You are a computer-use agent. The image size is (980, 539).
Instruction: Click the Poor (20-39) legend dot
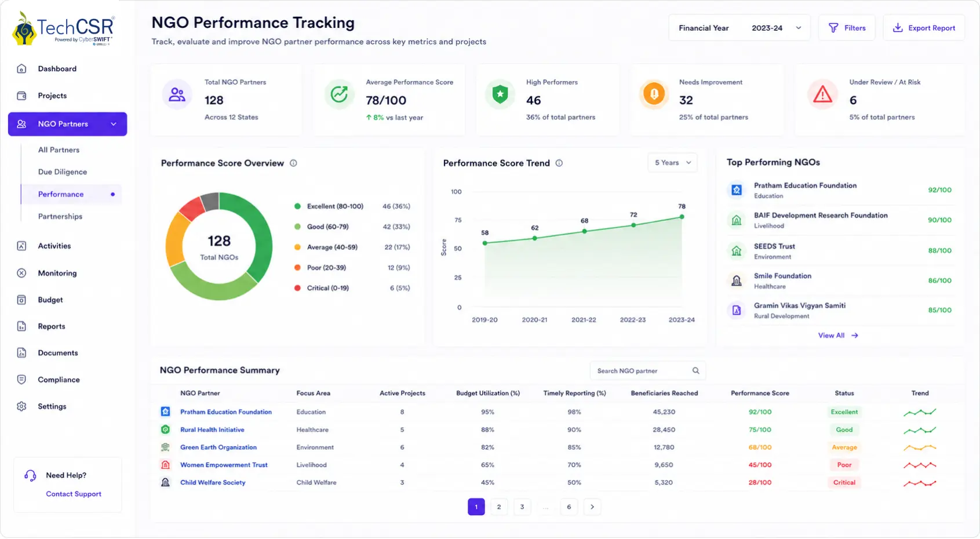(x=297, y=268)
